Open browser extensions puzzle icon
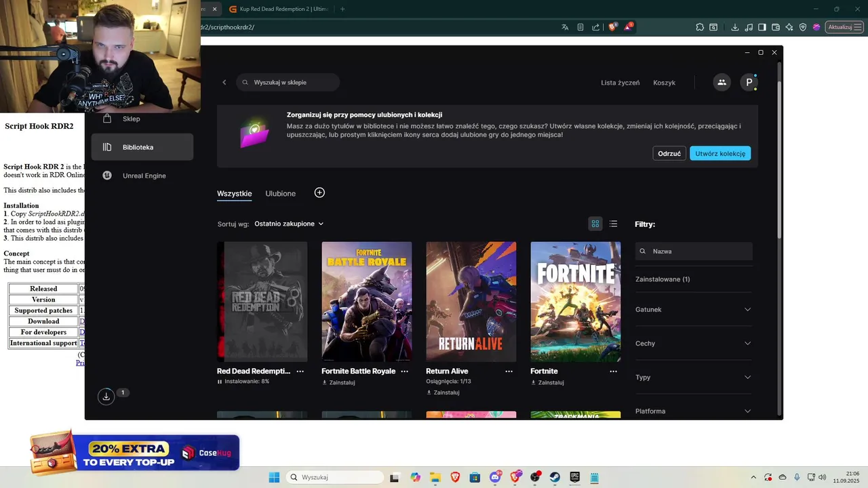Image resolution: width=868 pixels, height=488 pixels. 700,27
